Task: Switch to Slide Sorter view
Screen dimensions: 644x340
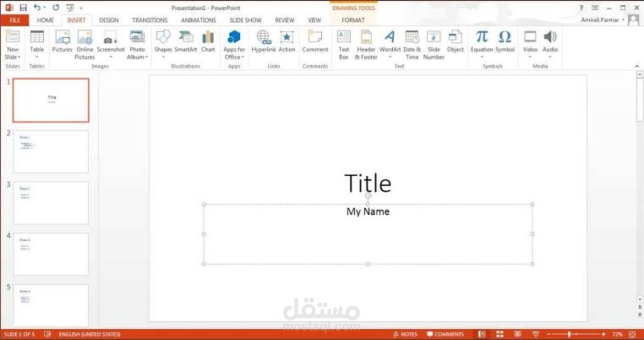Action: 499,334
